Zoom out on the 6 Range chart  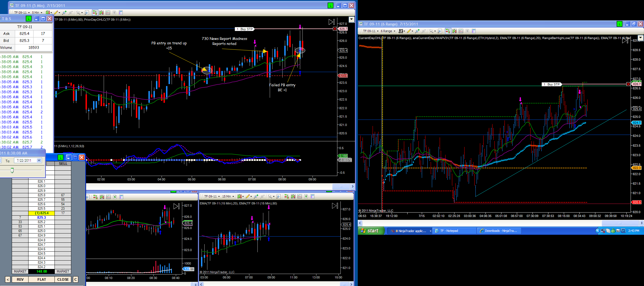tap(424, 31)
